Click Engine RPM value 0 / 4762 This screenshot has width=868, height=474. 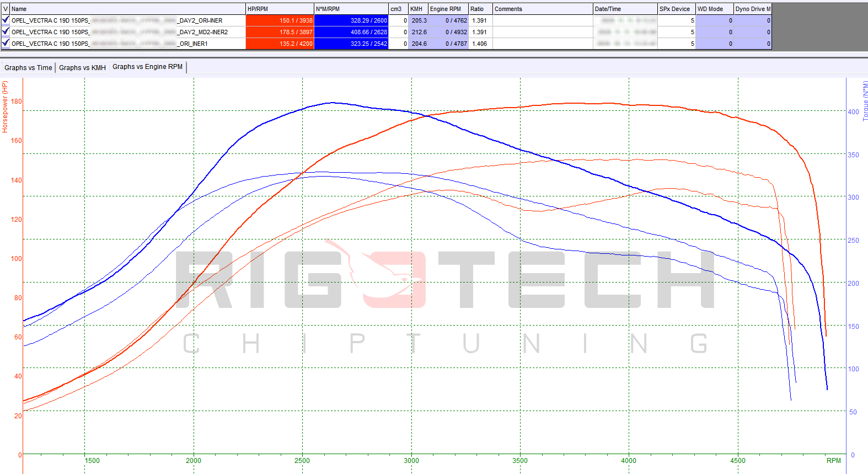[448, 20]
